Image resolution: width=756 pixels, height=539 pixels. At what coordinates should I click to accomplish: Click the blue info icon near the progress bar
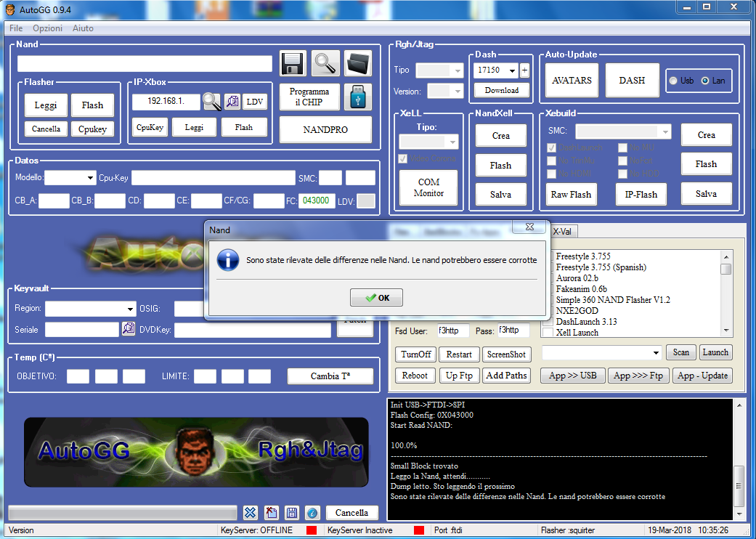pyautogui.click(x=312, y=513)
